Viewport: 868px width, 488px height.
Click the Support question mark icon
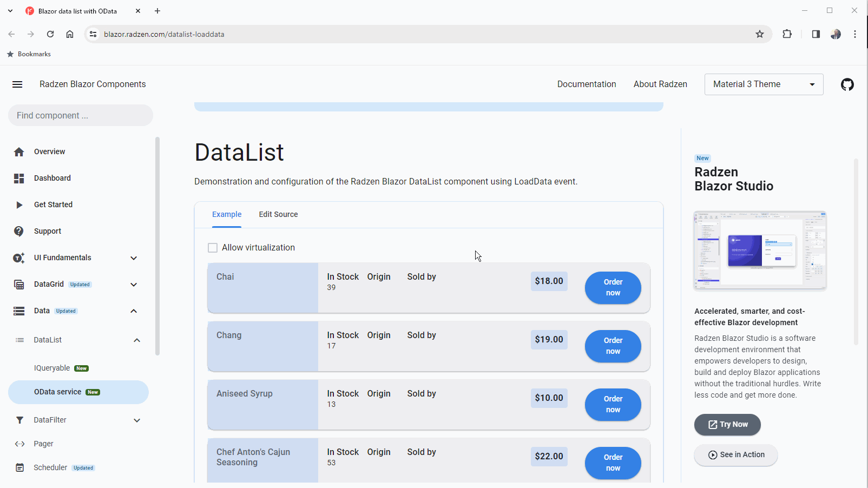[x=19, y=232]
